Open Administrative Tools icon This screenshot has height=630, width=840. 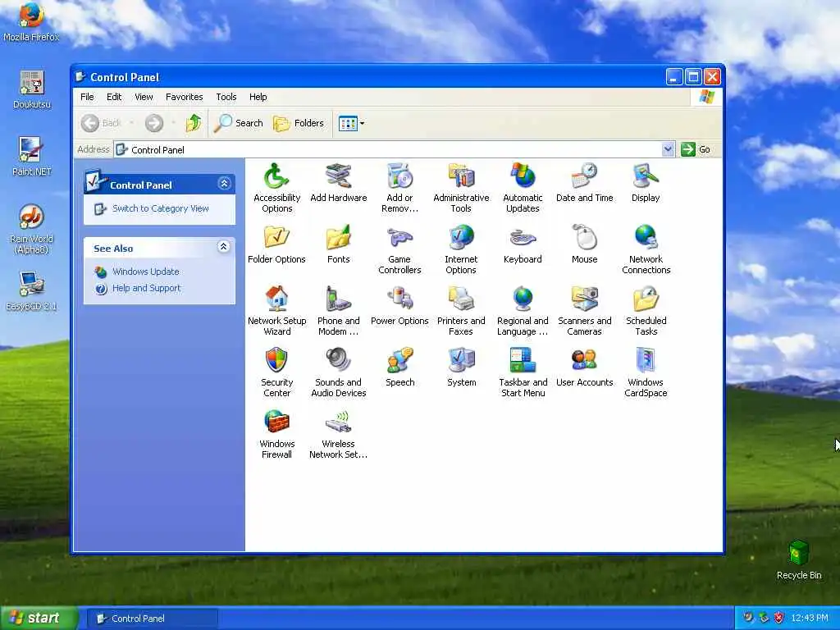point(461,188)
